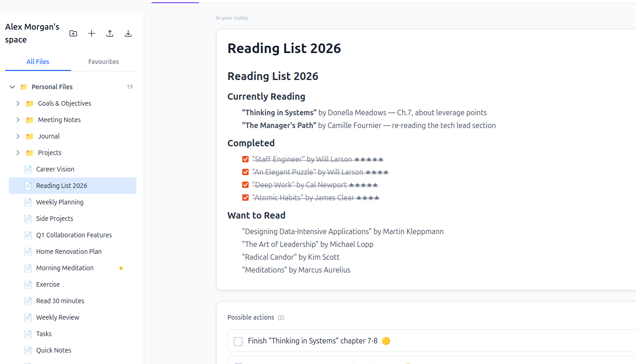Collapse the Personal Files folder
636x364 pixels.
tap(12, 87)
